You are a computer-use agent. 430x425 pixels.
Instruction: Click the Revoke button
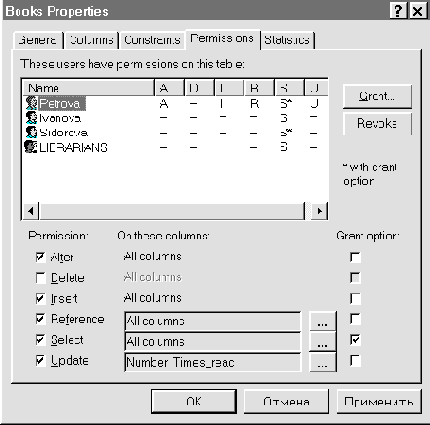click(x=377, y=124)
